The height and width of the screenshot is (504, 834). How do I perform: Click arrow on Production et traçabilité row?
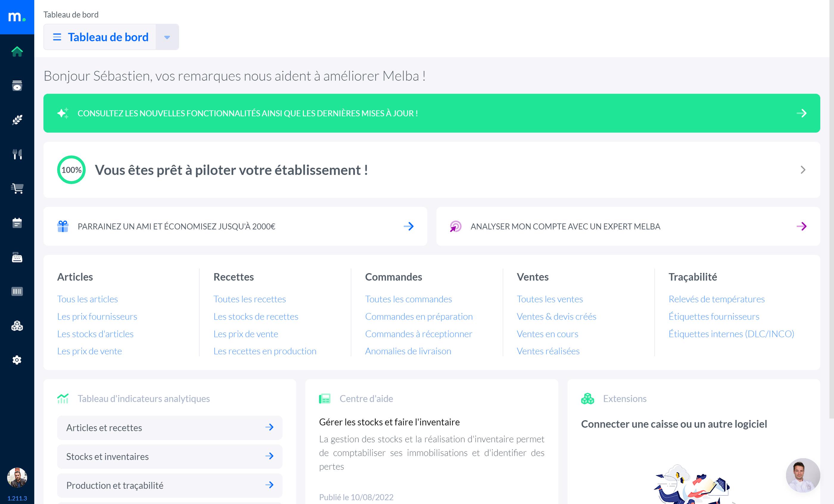coord(270,485)
